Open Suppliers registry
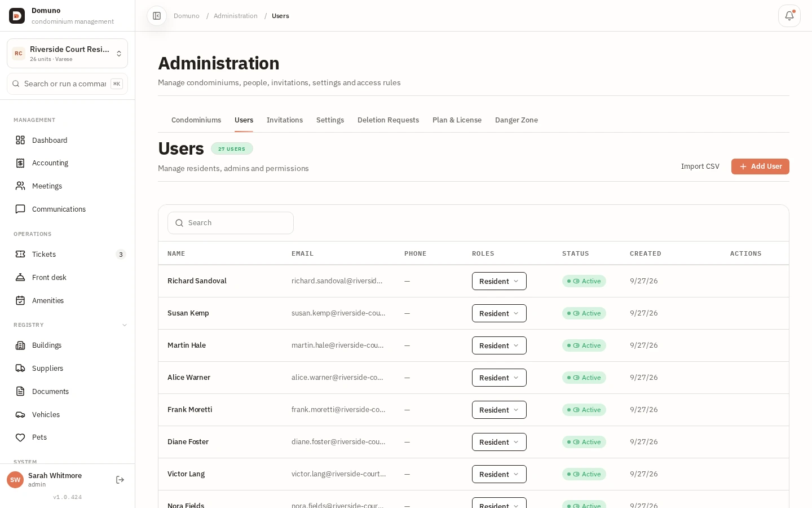This screenshot has width=812, height=508. pos(67,368)
